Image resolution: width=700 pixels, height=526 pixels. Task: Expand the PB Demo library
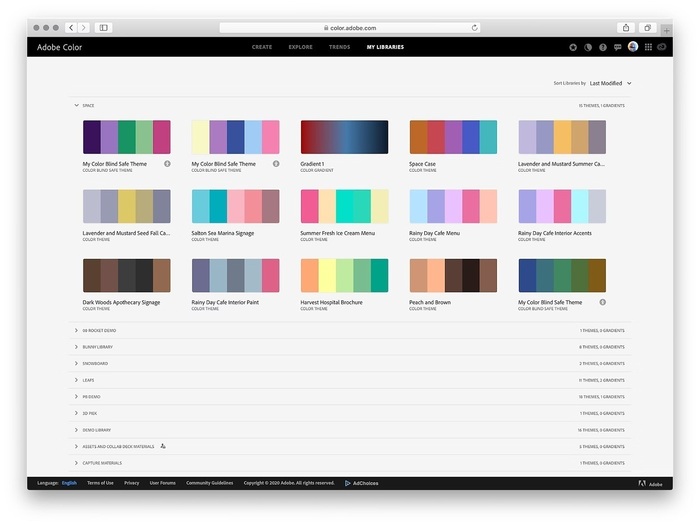pos(76,397)
